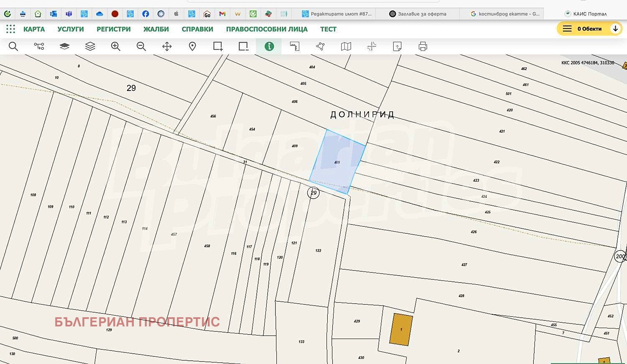Click the printer icon
Viewport: 627px width, 364px height.
point(423,46)
